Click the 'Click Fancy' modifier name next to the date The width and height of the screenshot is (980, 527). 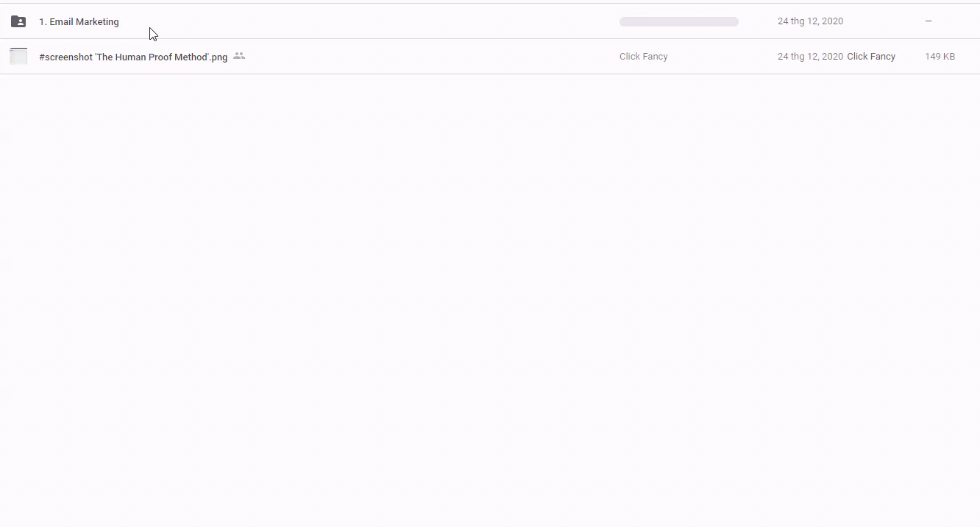[871, 57]
